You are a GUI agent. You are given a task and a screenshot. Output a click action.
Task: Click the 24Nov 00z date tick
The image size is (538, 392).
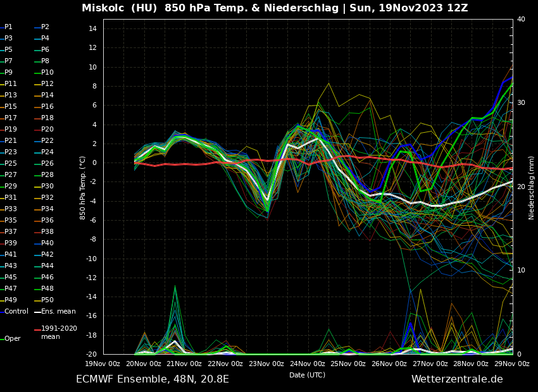(x=307, y=364)
